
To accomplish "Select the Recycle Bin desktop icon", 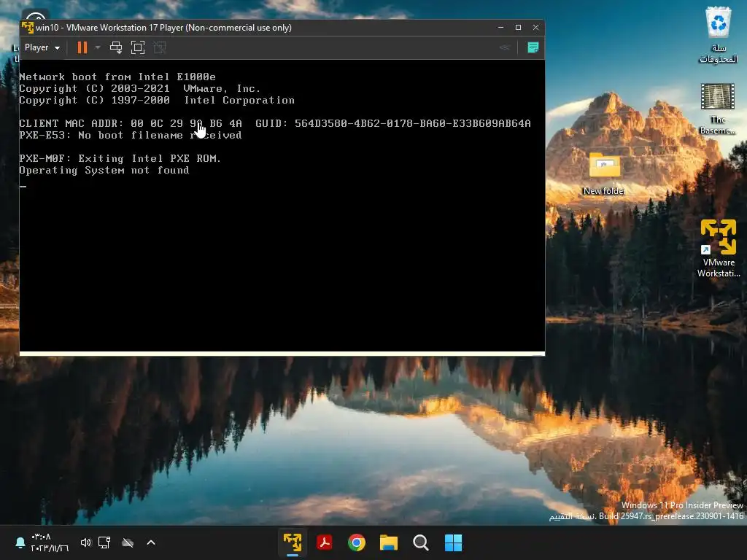I will pyautogui.click(x=718, y=34).
